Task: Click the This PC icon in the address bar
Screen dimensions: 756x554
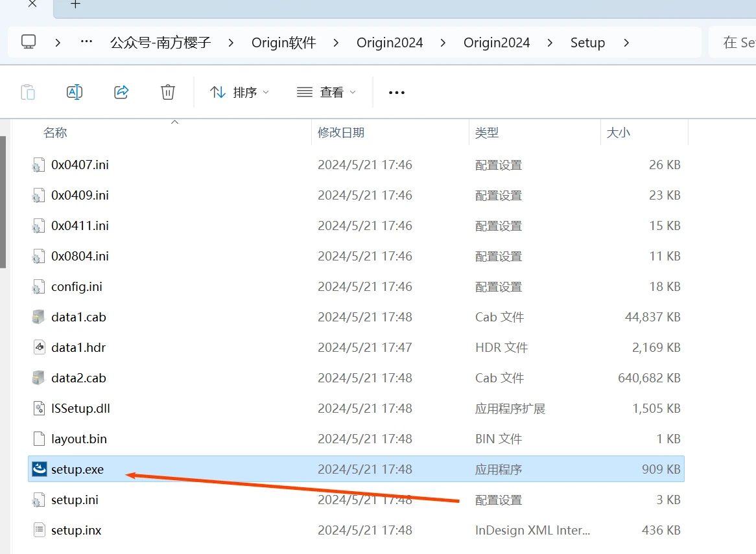Action: pyautogui.click(x=27, y=42)
